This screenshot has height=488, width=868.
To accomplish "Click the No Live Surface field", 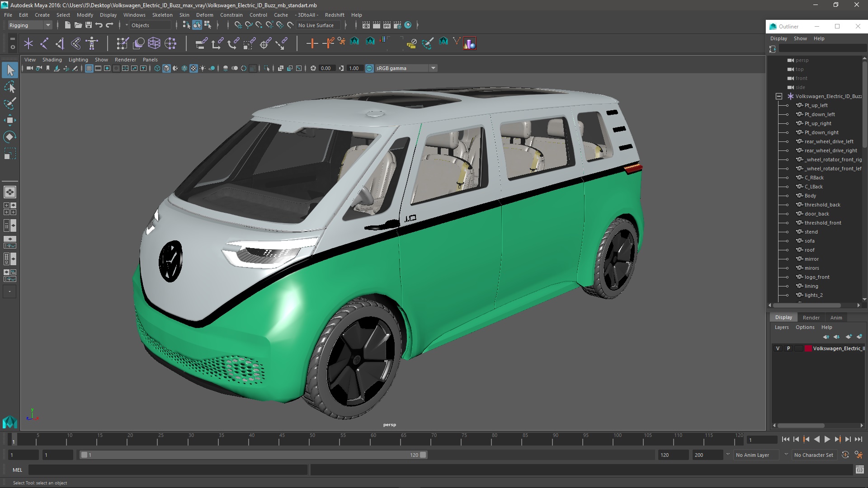I will pyautogui.click(x=319, y=25).
